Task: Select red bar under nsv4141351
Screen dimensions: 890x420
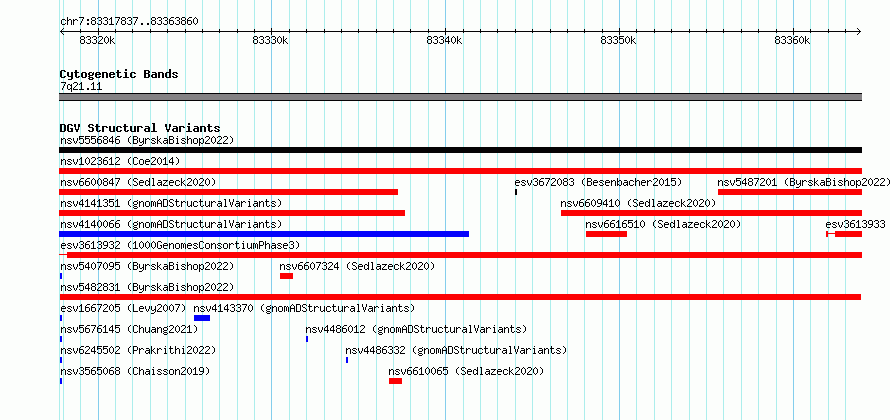Action: [x=232, y=213]
